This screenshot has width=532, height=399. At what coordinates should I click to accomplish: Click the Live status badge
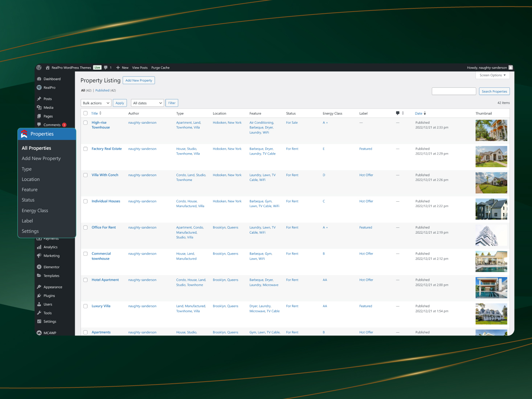click(97, 67)
